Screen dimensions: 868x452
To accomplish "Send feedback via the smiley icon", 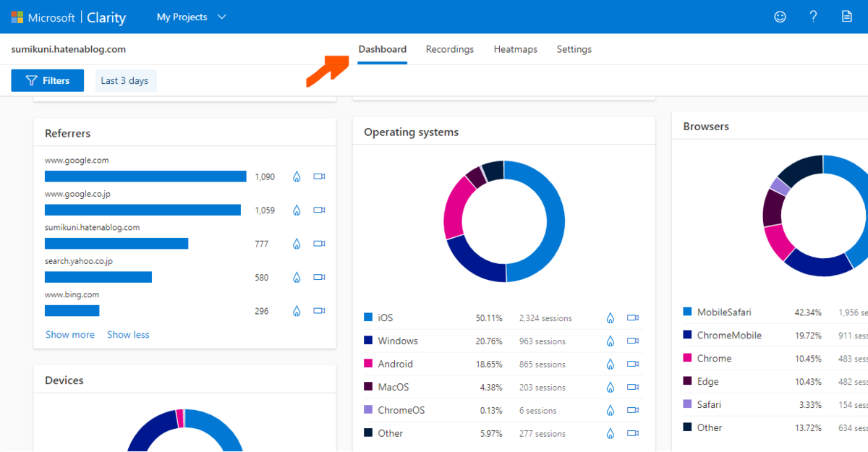I will pyautogui.click(x=780, y=17).
